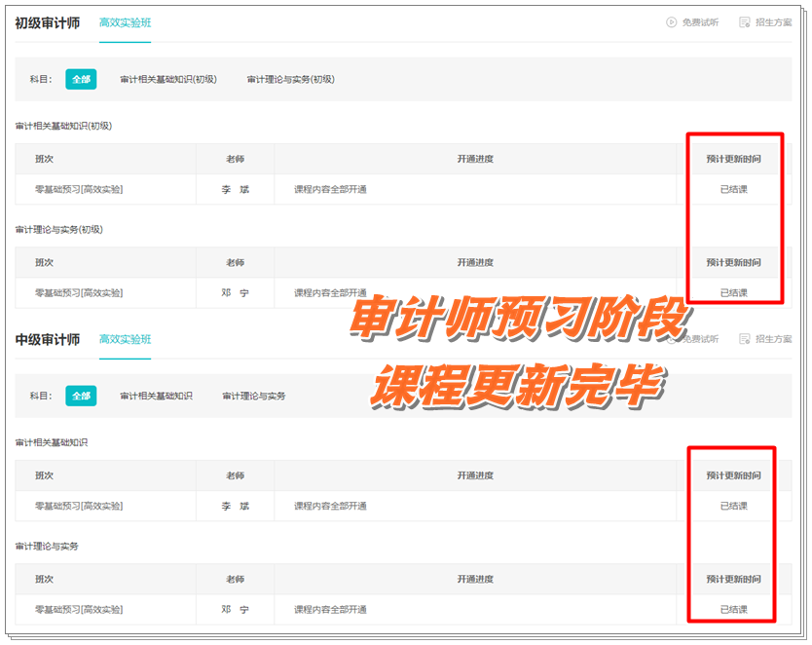Viewport: 812px width, 645px height.
Task: Select the 全部 filter under 中级审计师
Action: 81,397
